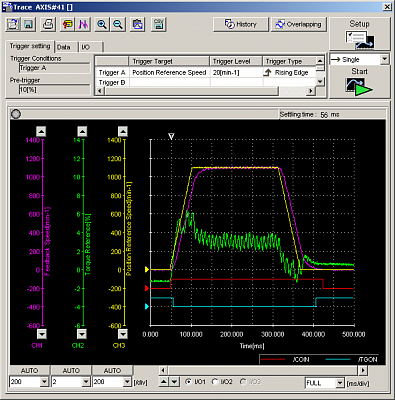Click the open trace file icon
This screenshot has width=395, height=400.
(x=13, y=24)
